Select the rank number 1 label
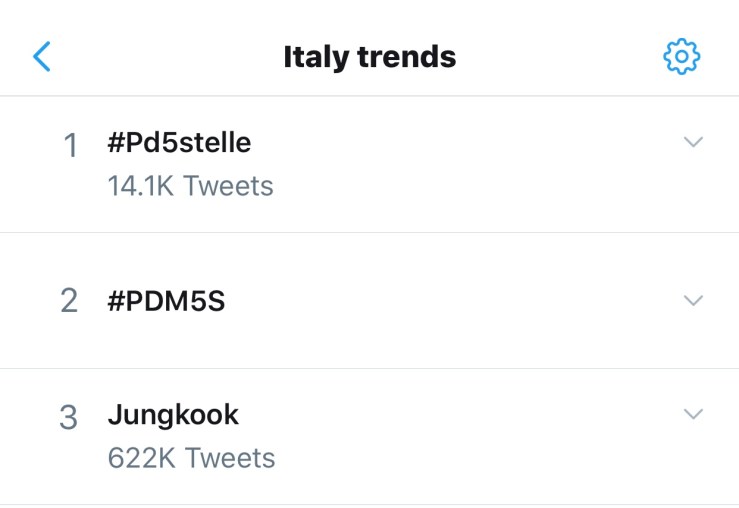739x508 pixels. click(x=70, y=147)
